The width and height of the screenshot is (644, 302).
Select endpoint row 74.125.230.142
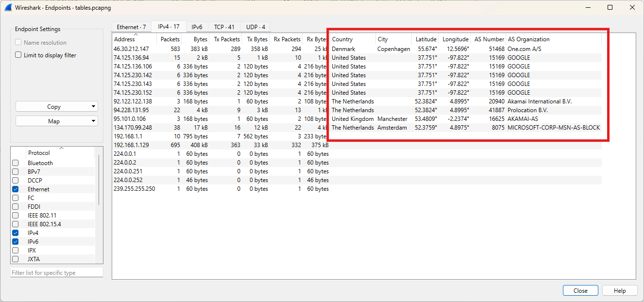click(x=357, y=75)
